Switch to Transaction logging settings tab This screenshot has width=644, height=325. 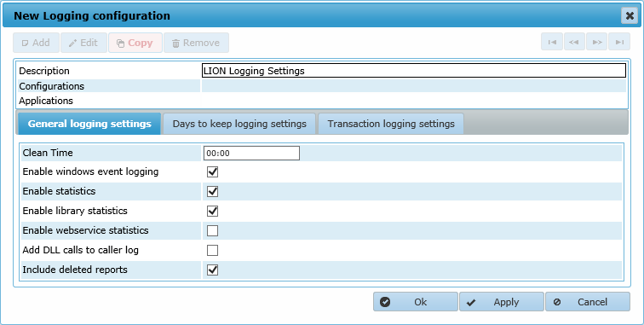(391, 124)
